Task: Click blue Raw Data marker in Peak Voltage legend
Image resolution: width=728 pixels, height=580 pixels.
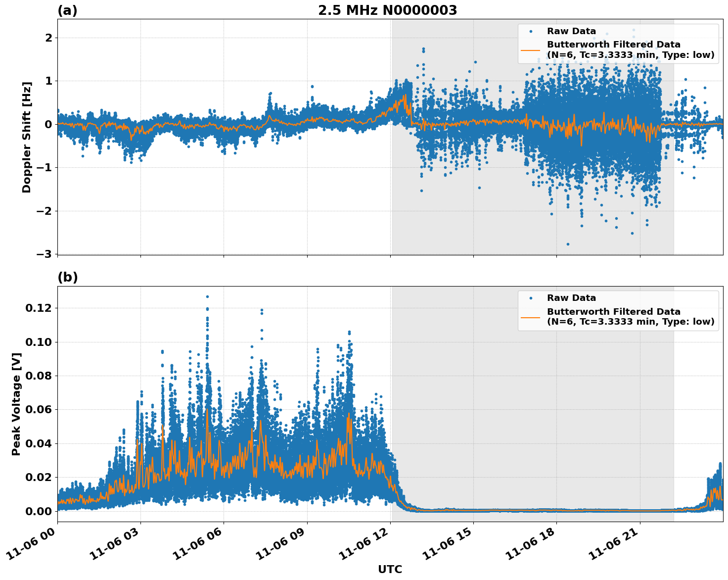Action: [x=531, y=298]
